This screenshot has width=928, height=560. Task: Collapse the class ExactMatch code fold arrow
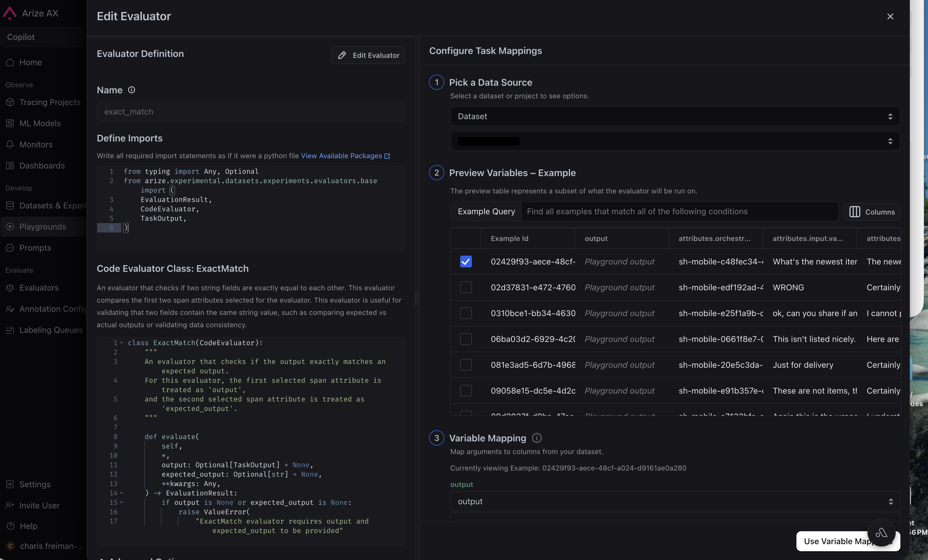[122, 343]
